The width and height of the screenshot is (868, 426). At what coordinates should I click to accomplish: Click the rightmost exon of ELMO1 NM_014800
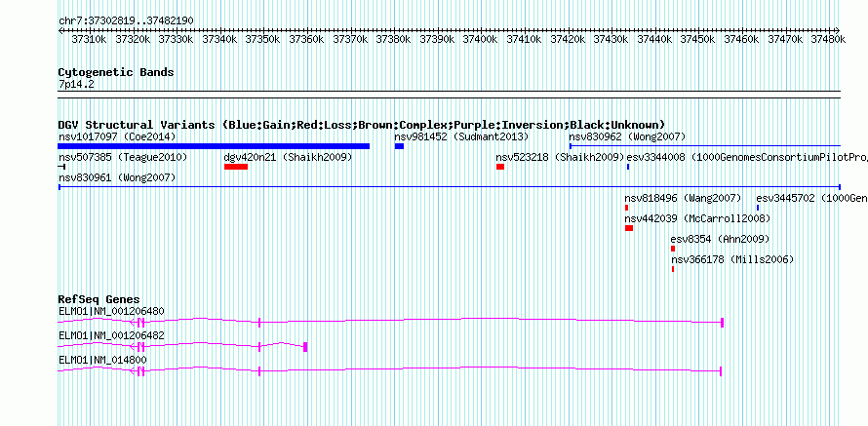click(x=721, y=371)
